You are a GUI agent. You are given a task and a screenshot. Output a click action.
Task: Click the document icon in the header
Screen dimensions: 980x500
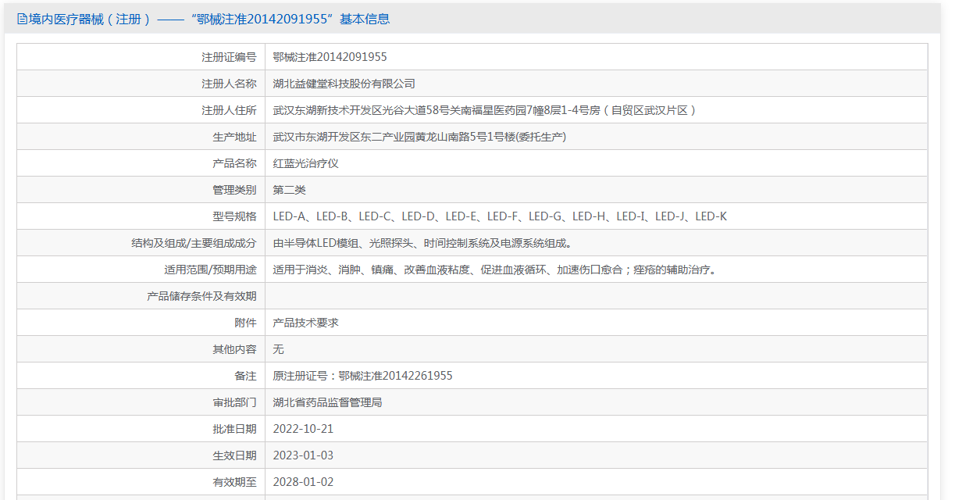tap(22, 20)
